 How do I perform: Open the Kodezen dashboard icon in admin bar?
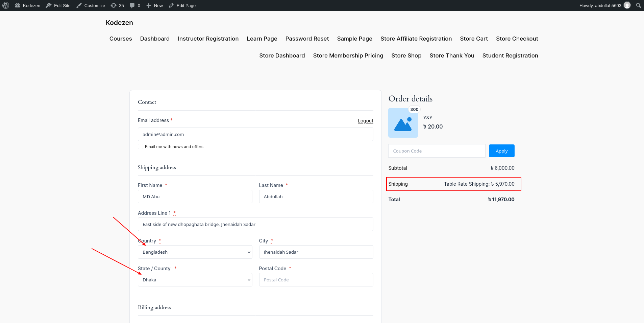[18, 5]
